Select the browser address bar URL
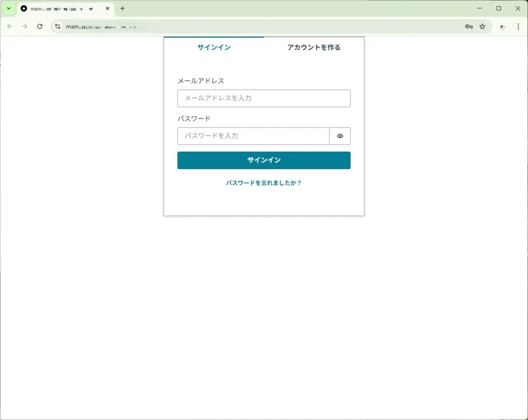 pos(258,26)
